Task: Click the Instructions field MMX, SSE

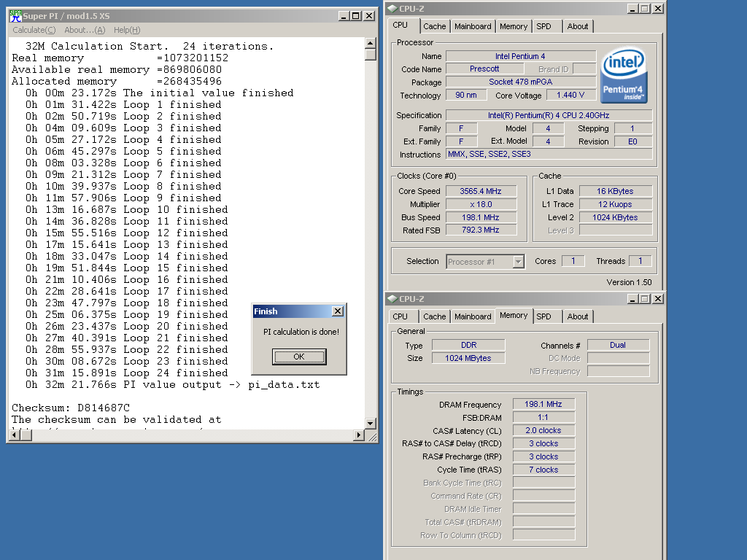Action: click(549, 154)
